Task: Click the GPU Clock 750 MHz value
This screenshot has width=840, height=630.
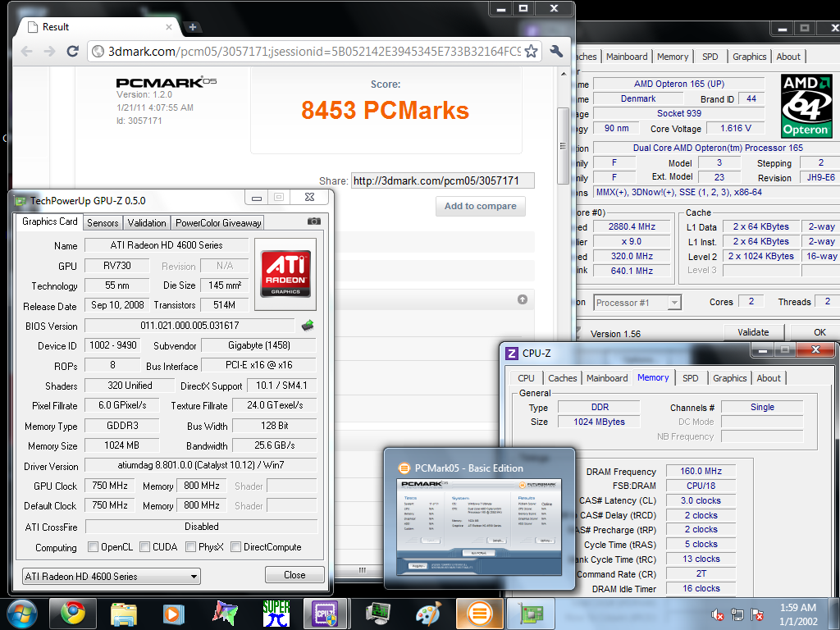Action: 110,486
